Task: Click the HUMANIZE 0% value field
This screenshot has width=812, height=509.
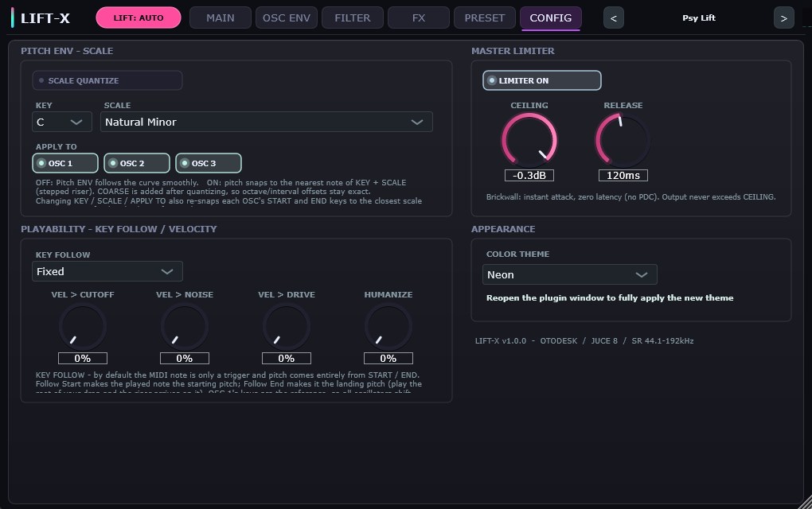Action: [388, 359]
